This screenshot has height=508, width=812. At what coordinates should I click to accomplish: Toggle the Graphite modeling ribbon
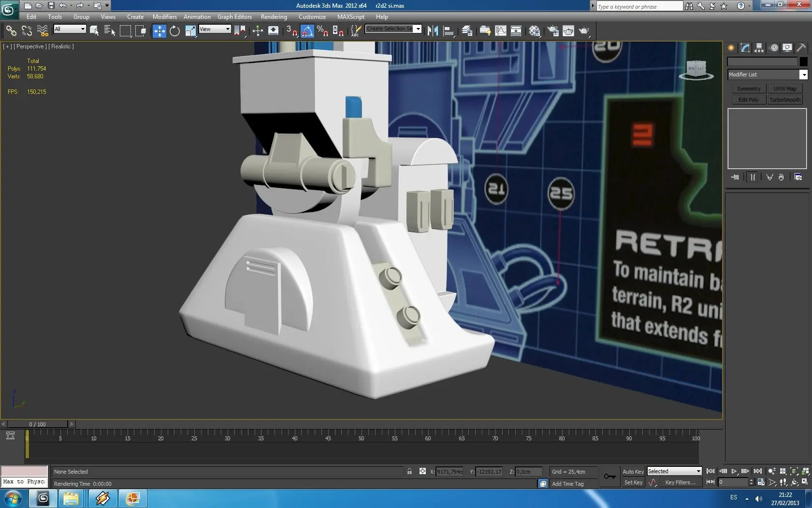pos(485,31)
